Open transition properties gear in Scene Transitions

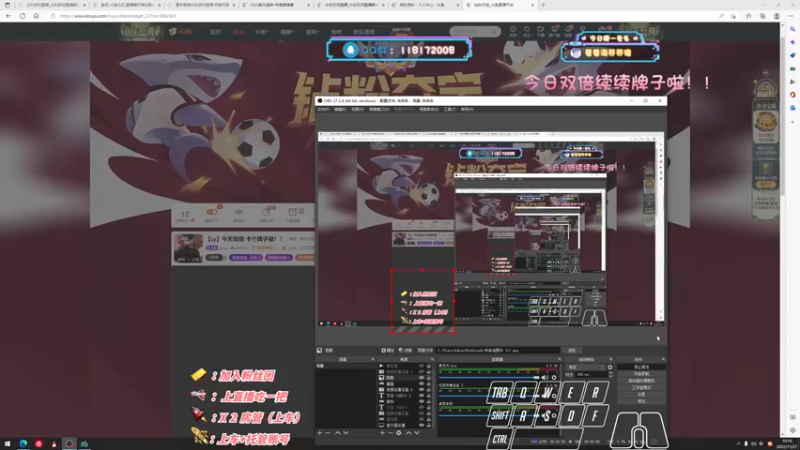[x=610, y=367]
